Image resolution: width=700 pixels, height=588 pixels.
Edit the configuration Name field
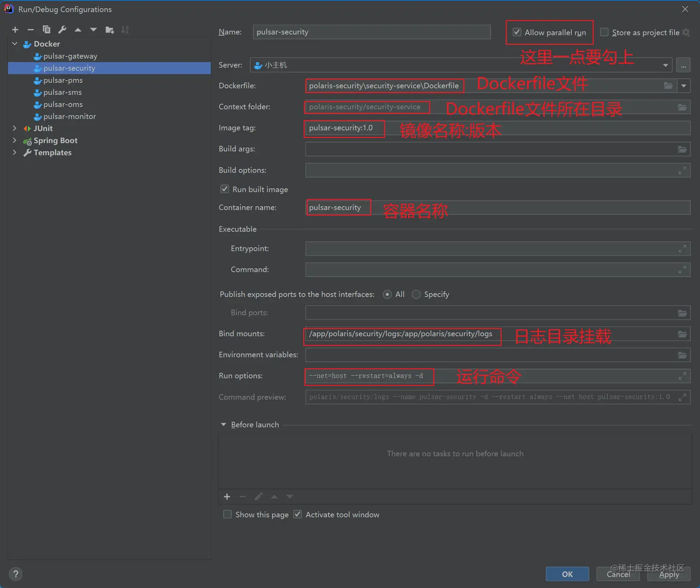[x=372, y=32]
